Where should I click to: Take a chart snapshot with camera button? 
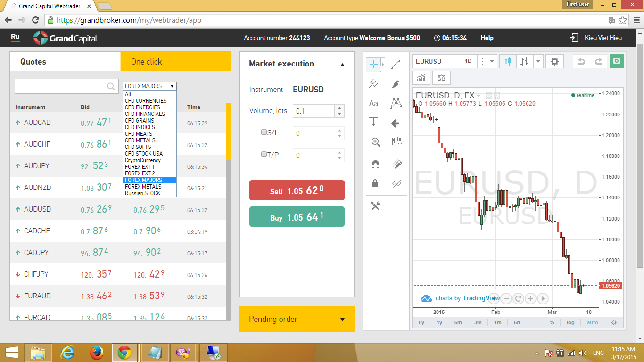(x=616, y=61)
